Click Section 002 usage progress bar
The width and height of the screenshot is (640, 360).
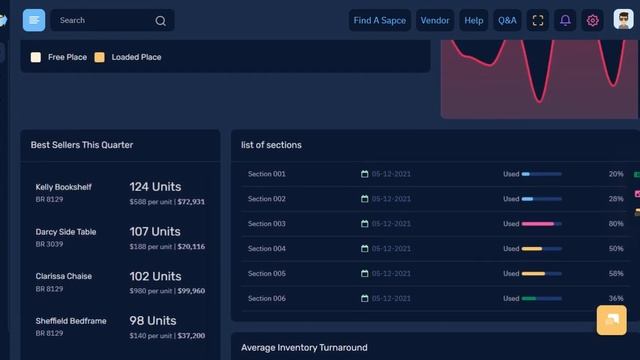(542, 199)
